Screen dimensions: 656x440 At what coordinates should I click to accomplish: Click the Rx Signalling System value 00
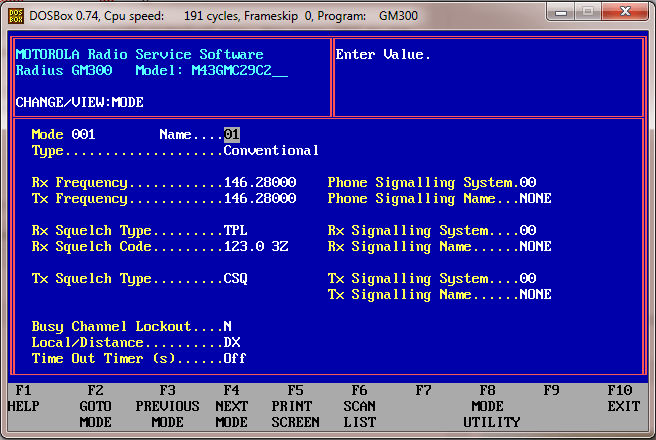[x=528, y=230]
